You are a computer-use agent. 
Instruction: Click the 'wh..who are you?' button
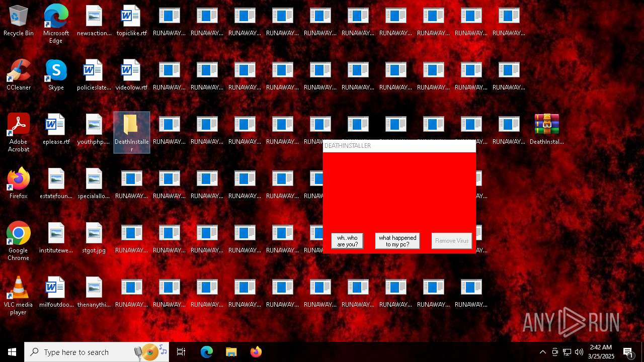pos(347,241)
